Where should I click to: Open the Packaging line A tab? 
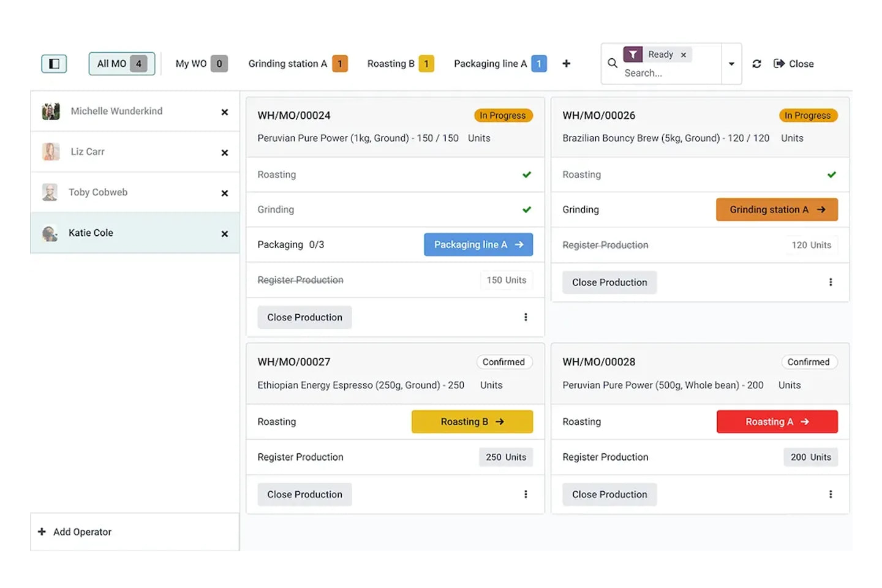coord(500,64)
